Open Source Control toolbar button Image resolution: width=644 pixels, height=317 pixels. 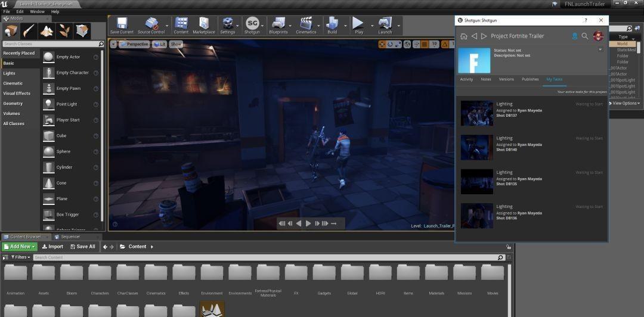coord(151,26)
